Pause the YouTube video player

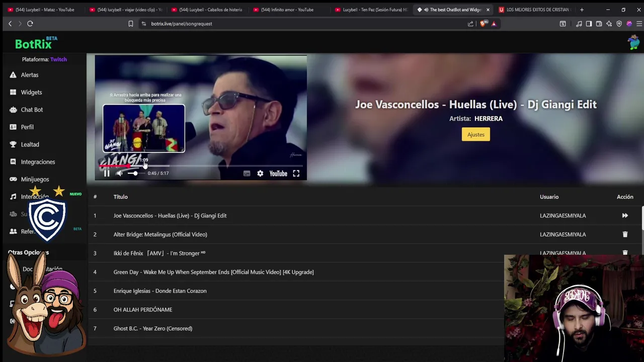click(x=107, y=173)
